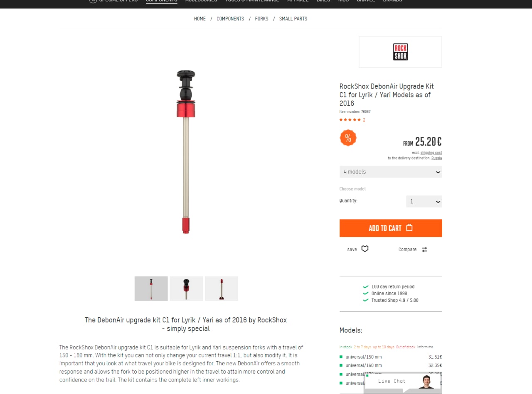Open Small Parts breadcrumb link
Viewport: 532px width, 394px height.
pos(293,19)
